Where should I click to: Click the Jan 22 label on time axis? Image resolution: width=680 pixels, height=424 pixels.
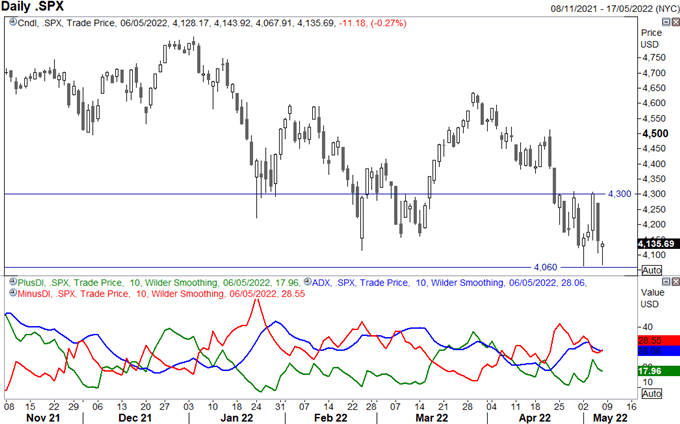pyautogui.click(x=237, y=417)
